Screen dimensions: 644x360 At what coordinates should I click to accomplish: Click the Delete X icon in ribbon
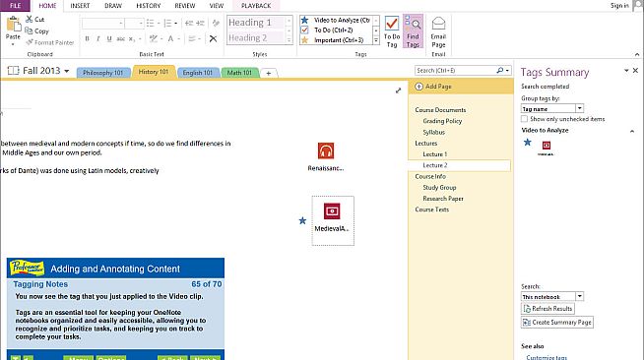coord(213,39)
